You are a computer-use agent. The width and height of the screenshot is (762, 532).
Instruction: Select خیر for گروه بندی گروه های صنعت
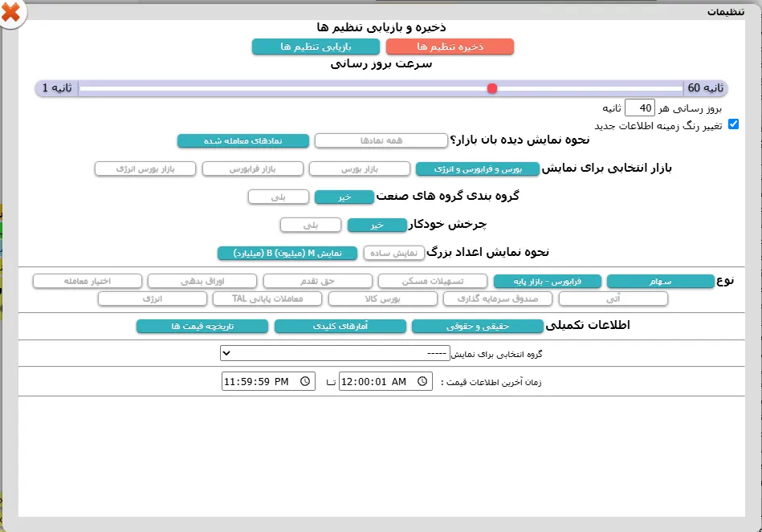344,197
